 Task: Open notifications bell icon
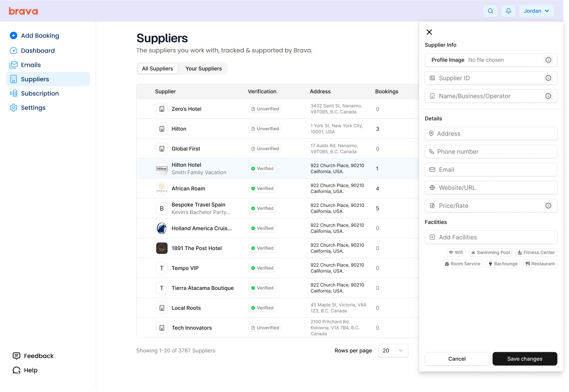pyautogui.click(x=508, y=11)
